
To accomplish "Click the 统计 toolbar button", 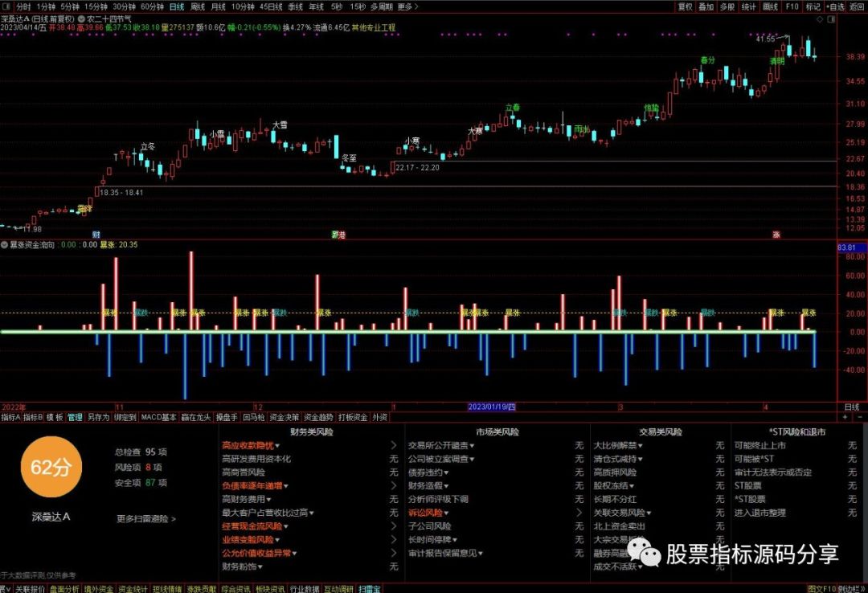I will [748, 6].
